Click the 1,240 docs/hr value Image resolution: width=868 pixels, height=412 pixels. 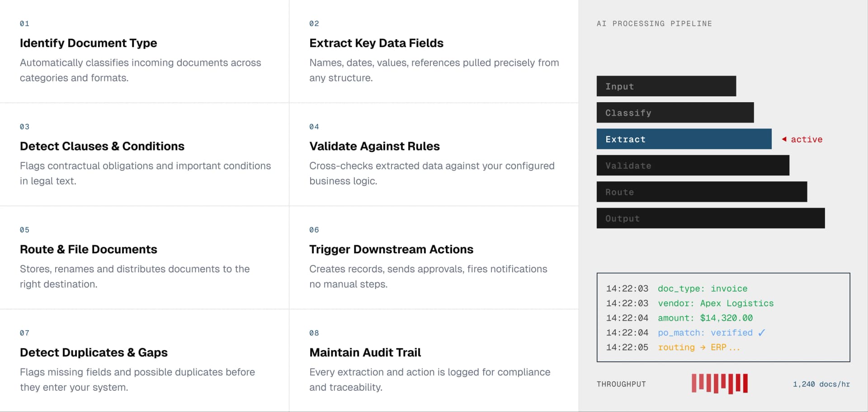tap(821, 384)
